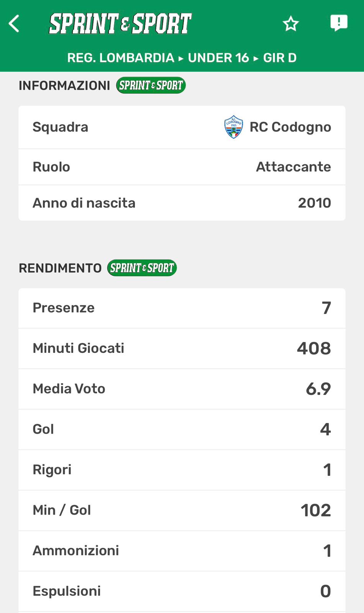Select the Media Voto row
This screenshot has width=364, height=613.
pos(182,389)
